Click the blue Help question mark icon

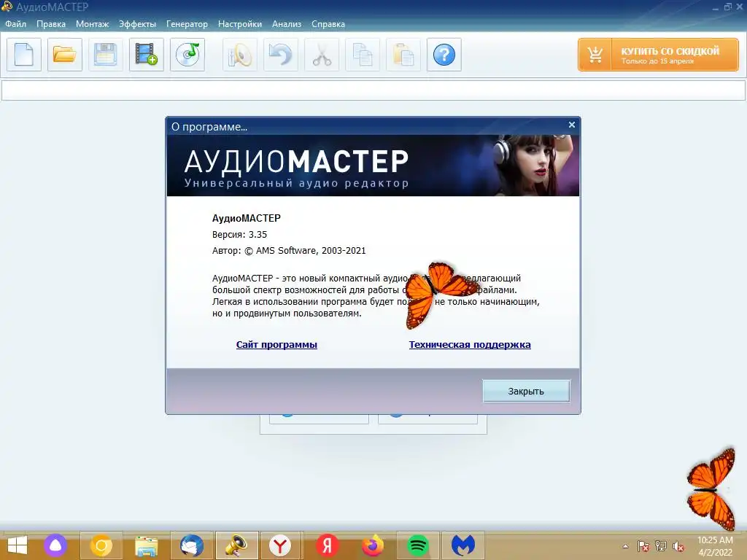click(x=444, y=55)
